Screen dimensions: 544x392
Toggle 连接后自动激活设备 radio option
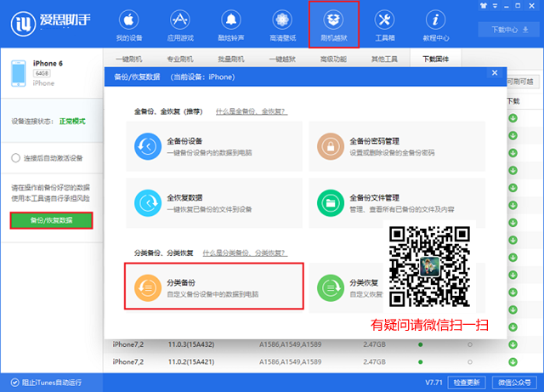[15, 158]
